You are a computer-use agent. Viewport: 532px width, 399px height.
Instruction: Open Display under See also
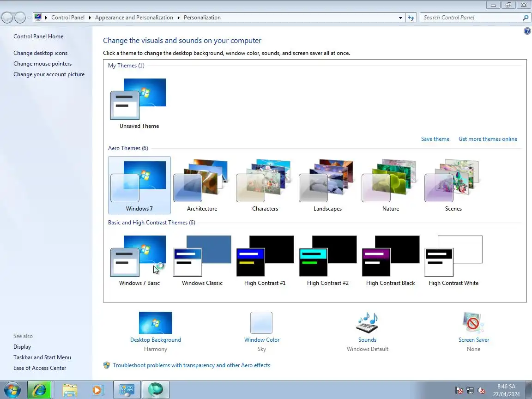tap(22, 347)
